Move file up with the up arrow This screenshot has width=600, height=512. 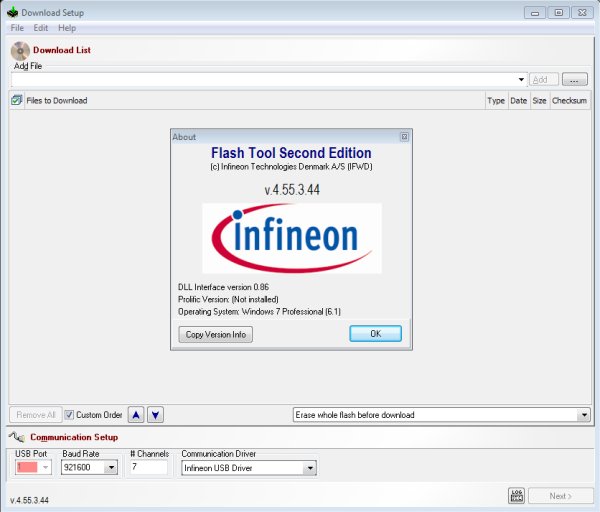[x=136, y=415]
